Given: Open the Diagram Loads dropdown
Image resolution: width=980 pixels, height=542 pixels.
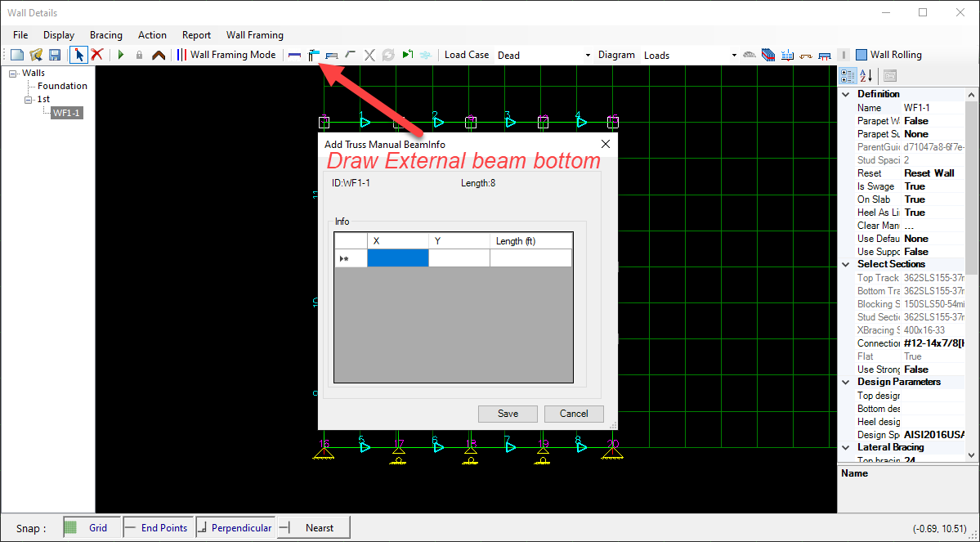Looking at the screenshot, I should tap(733, 56).
